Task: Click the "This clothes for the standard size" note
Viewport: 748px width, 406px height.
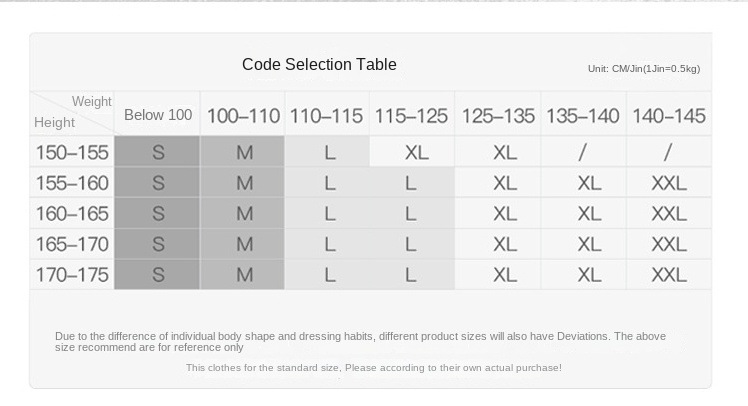Action: pyautogui.click(x=374, y=368)
